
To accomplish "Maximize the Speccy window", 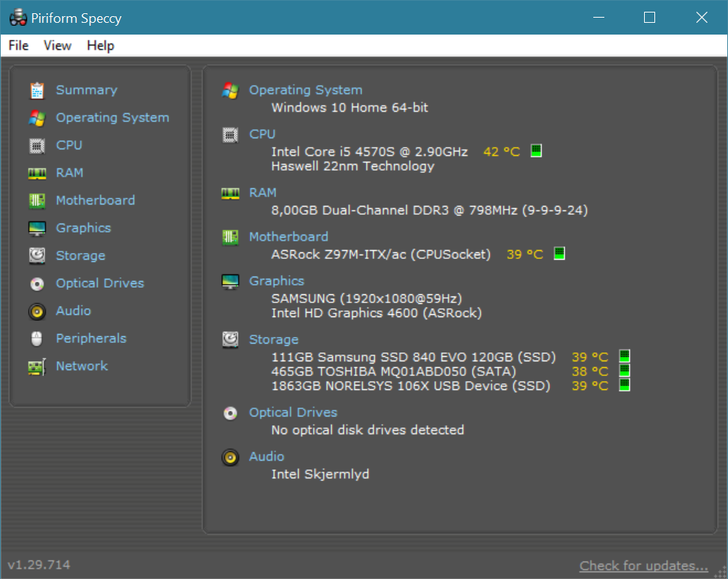I will pyautogui.click(x=649, y=18).
